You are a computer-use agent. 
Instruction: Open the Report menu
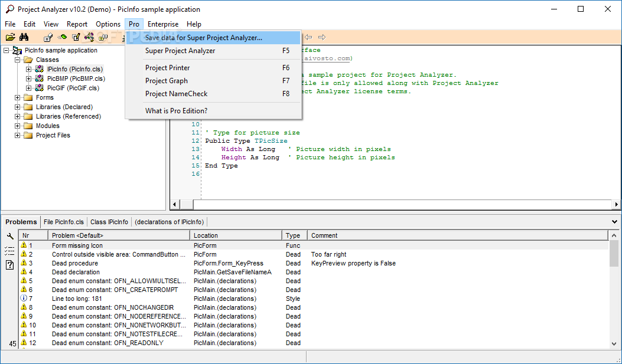click(x=77, y=24)
